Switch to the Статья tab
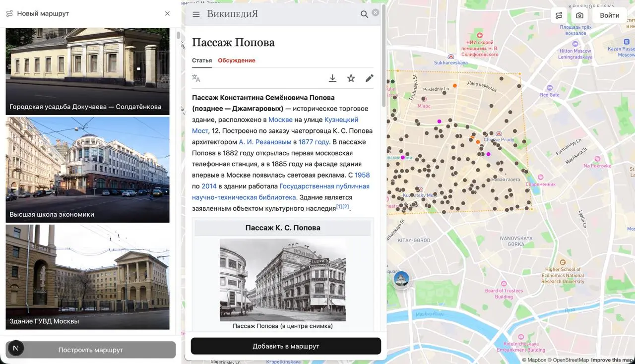 click(x=202, y=61)
